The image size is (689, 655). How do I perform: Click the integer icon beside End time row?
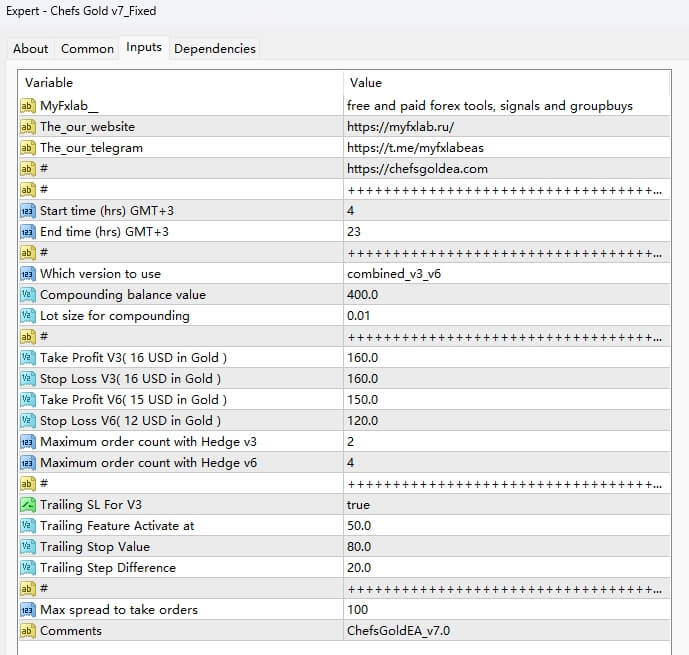pyautogui.click(x=28, y=232)
